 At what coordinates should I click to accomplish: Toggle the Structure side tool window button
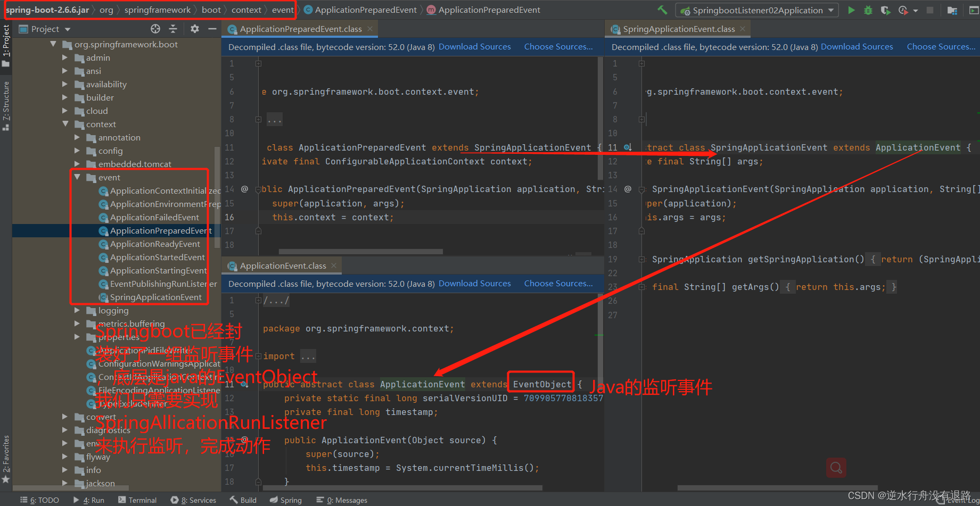6,105
